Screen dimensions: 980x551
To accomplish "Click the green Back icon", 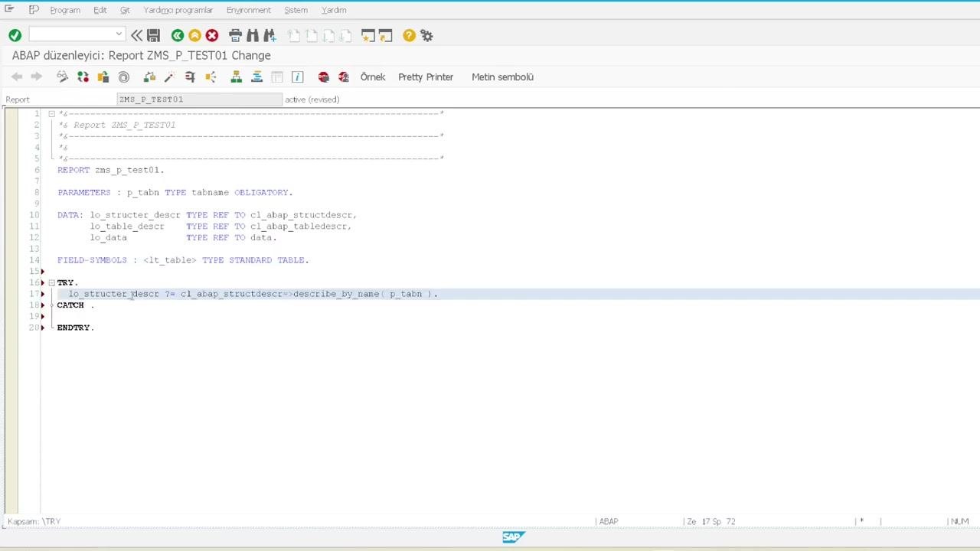I will click(178, 35).
